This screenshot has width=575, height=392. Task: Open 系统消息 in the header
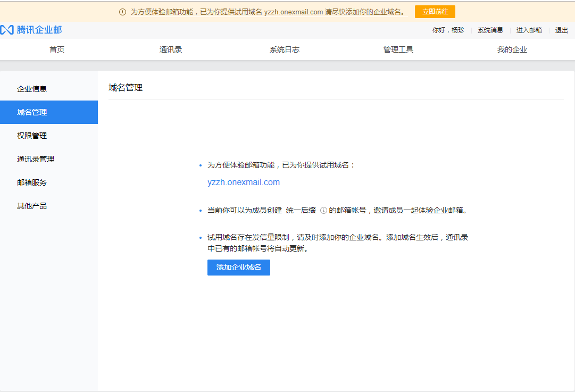click(490, 30)
